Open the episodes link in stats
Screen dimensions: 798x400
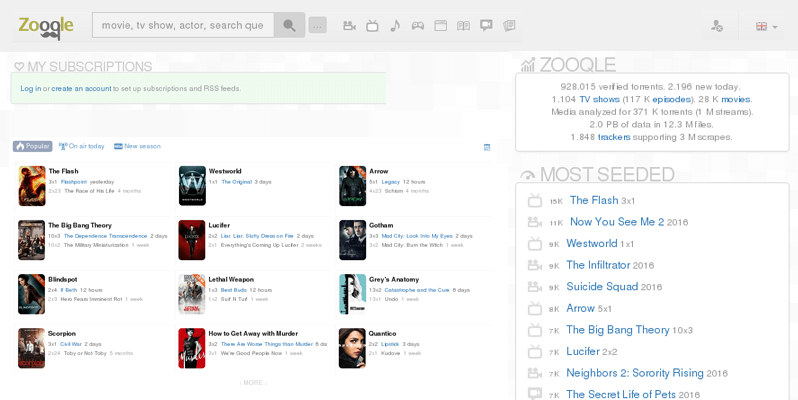point(671,99)
